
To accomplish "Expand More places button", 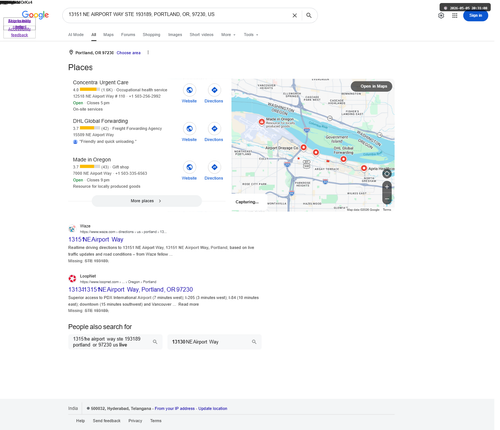I will tap(147, 201).
